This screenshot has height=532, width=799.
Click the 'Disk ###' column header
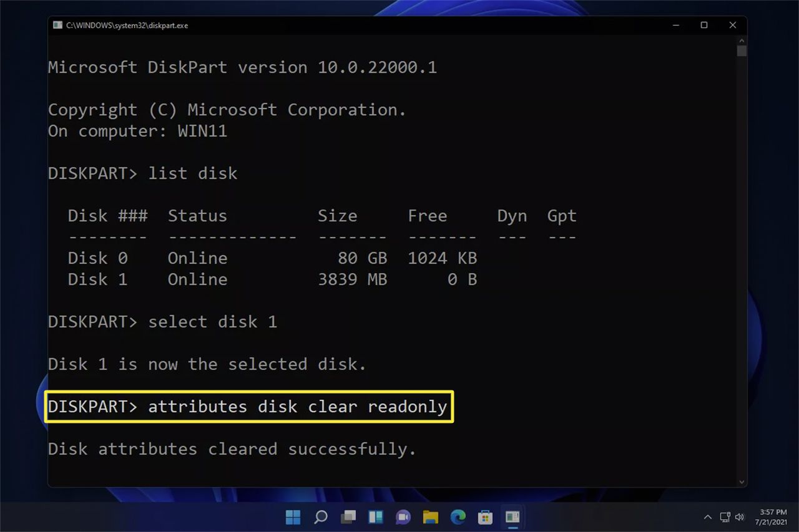click(107, 216)
